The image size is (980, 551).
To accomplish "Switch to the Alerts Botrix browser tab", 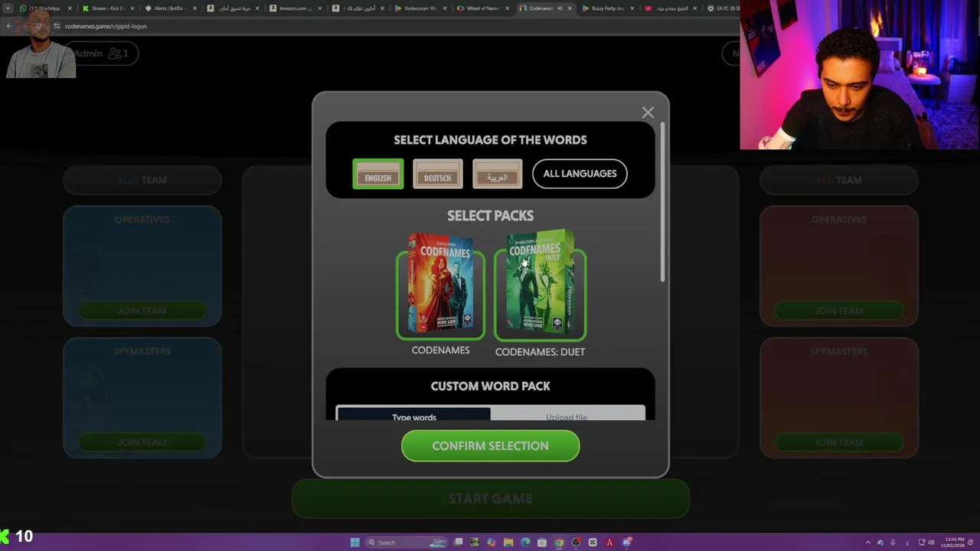I will 170,8.
